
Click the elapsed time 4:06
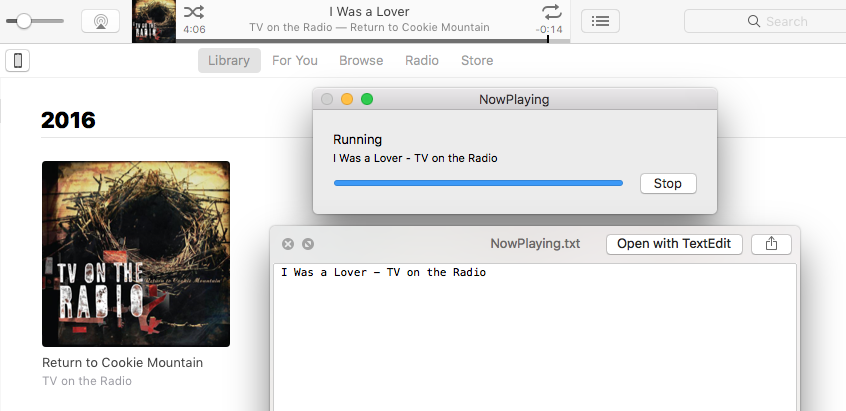pyautogui.click(x=194, y=30)
